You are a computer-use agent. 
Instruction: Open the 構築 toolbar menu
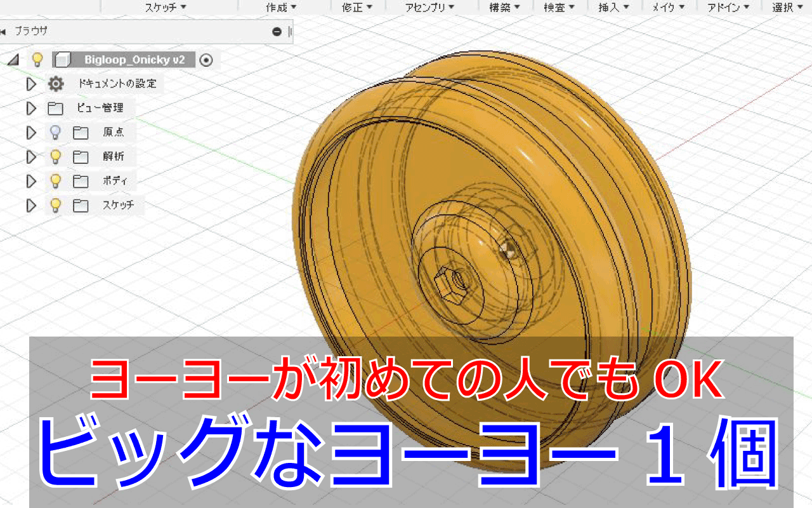(x=504, y=7)
